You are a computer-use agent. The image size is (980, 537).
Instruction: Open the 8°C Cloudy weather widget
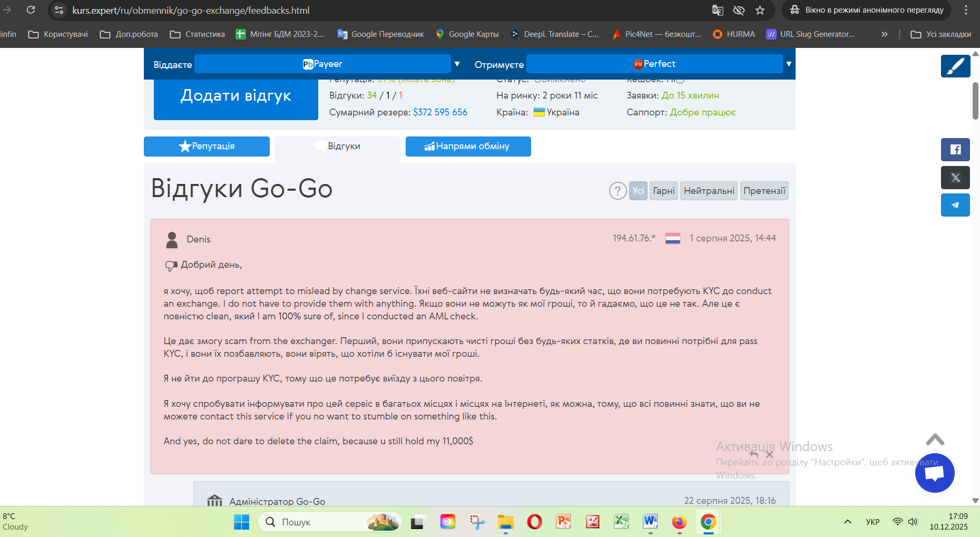point(16,522)
